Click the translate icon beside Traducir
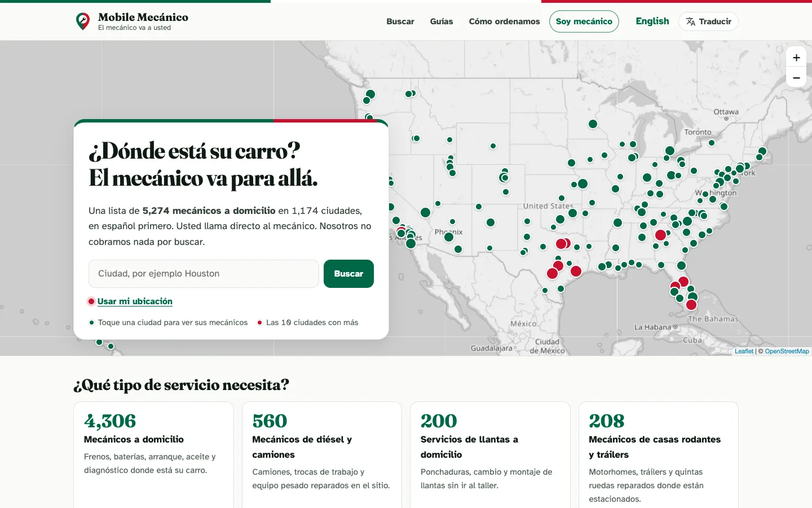This screenshot has width=812, height=508. 690,21
